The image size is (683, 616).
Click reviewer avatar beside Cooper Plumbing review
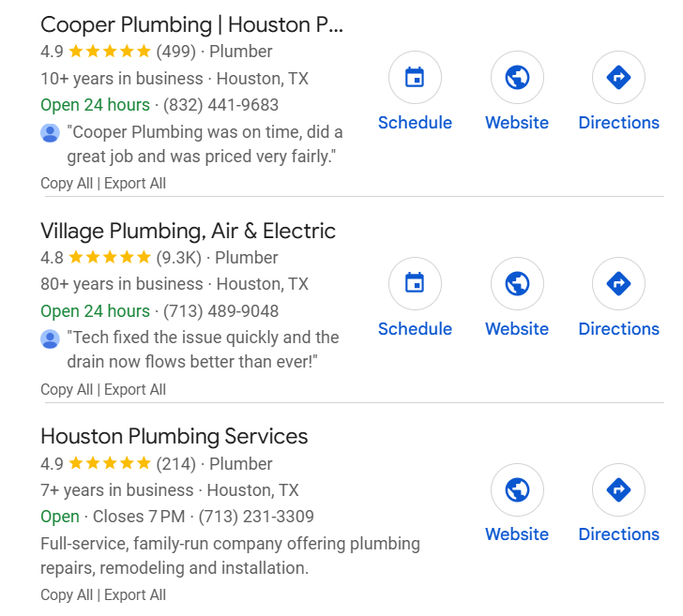(51, 133)
